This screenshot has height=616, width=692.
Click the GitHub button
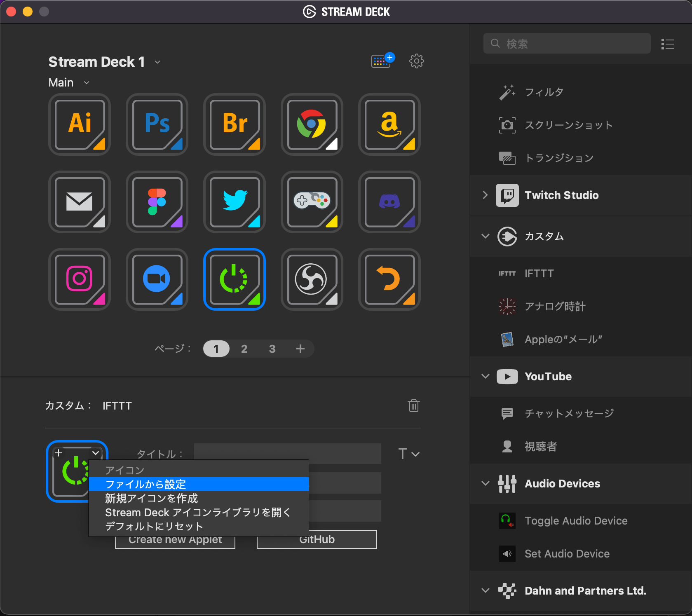click(x=317, y=541)
